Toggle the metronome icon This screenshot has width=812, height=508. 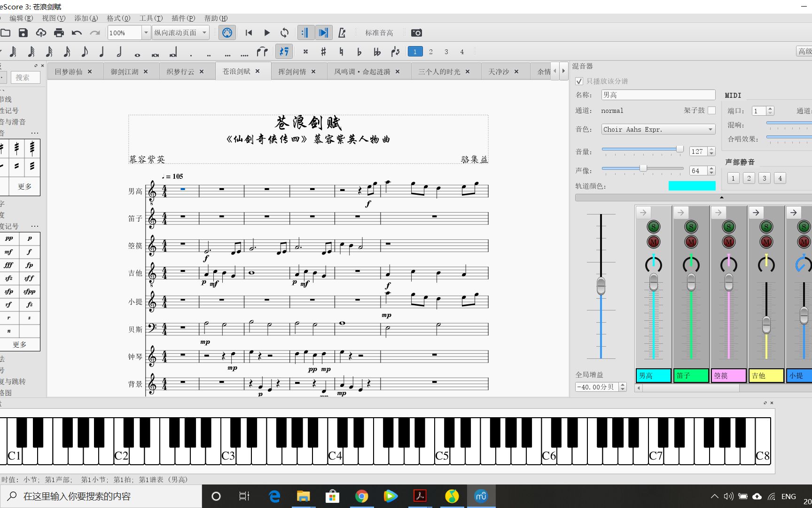[342, 32]
